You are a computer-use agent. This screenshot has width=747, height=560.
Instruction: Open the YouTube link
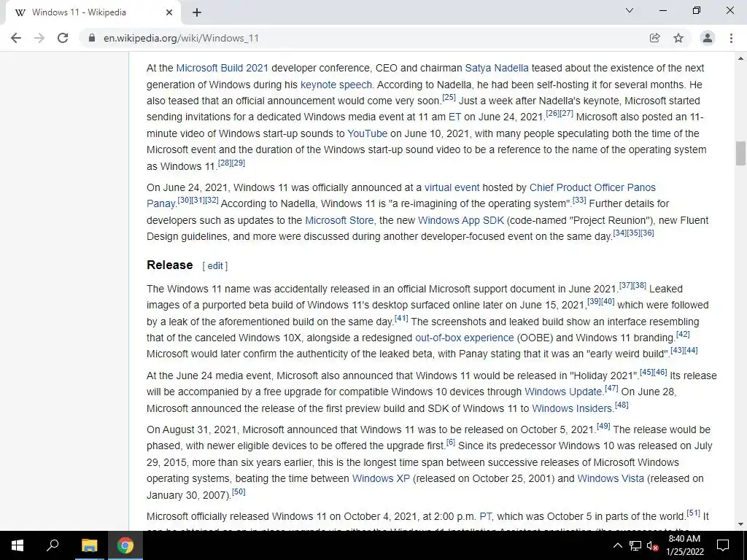pyautogui.click(x=368, y=134)
